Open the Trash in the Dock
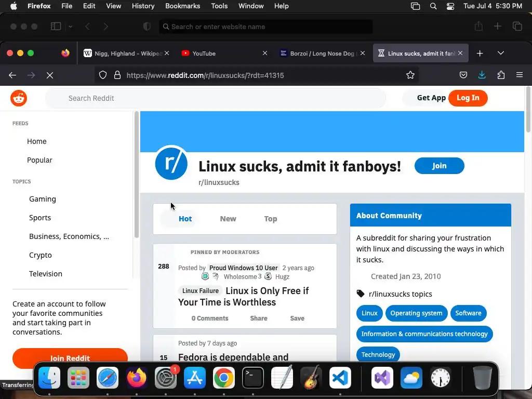The width and height of the screenshot is (532, 399). pos(483,378)
